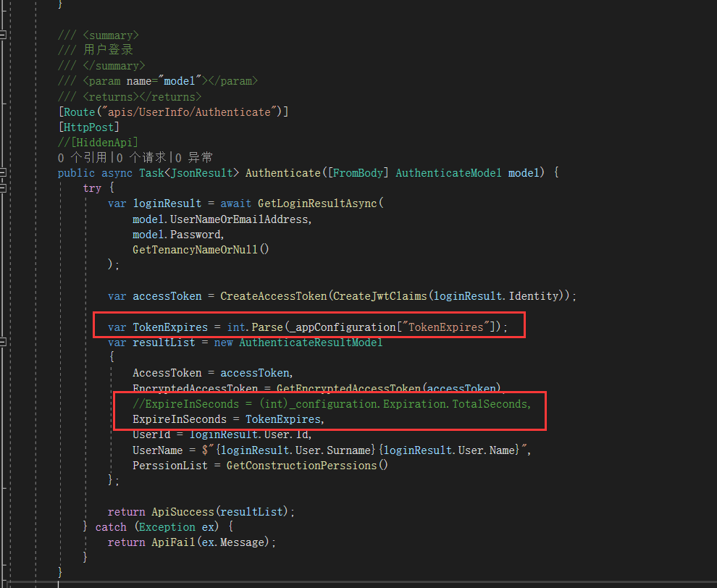Screen dimensions: 717x588
Task: Click the uncommented ExpireInSeconds property
Action: point(180,419)
